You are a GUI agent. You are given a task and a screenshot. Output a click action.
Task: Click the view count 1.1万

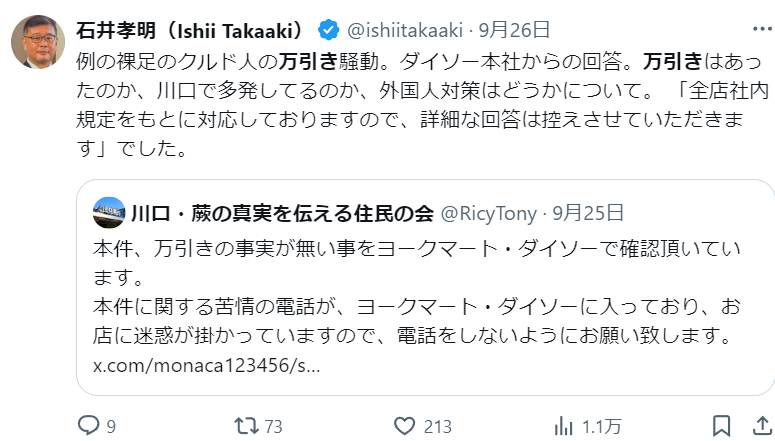(602, 427)
